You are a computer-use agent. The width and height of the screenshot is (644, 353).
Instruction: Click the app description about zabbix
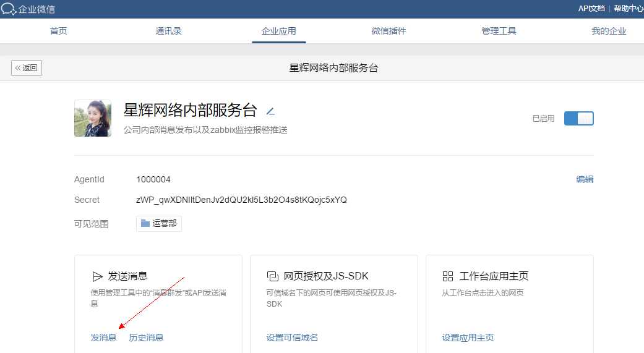click(x=205, y=130)
